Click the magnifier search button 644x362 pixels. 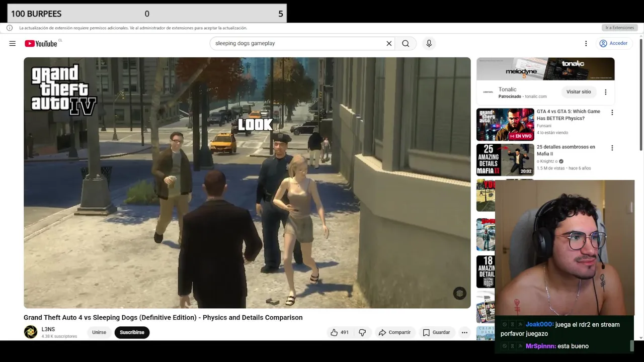click(406, 43)
